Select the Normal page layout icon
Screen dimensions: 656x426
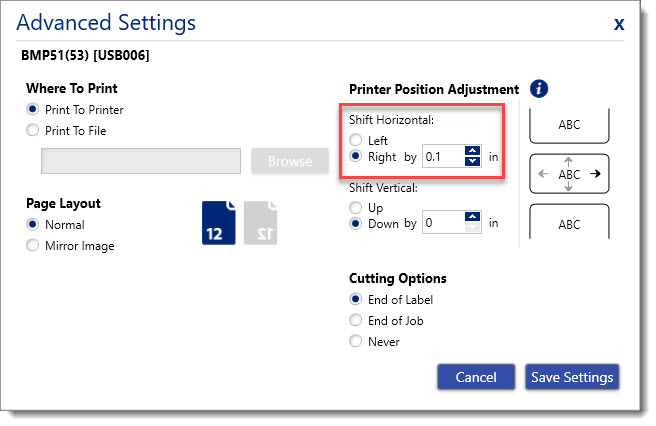218,222
